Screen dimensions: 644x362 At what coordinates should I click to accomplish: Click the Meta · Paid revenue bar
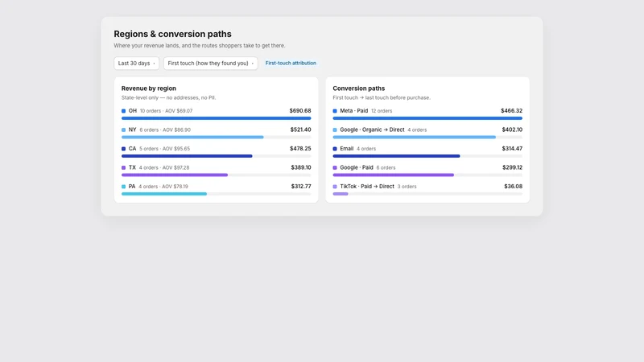pos(427,118)
